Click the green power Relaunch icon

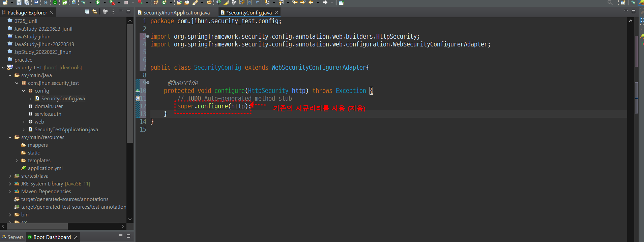55,3
